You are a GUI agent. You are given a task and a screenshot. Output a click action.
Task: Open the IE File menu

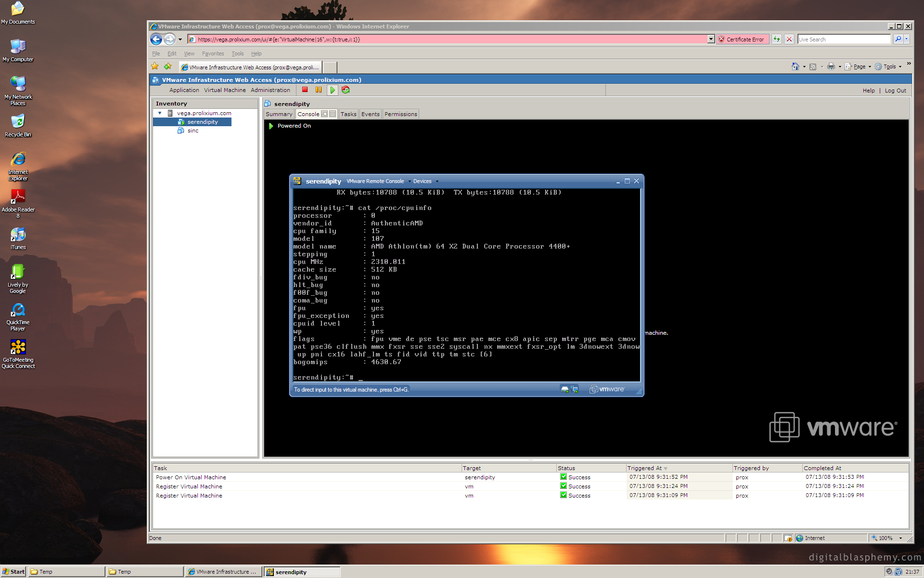[156, 53]
